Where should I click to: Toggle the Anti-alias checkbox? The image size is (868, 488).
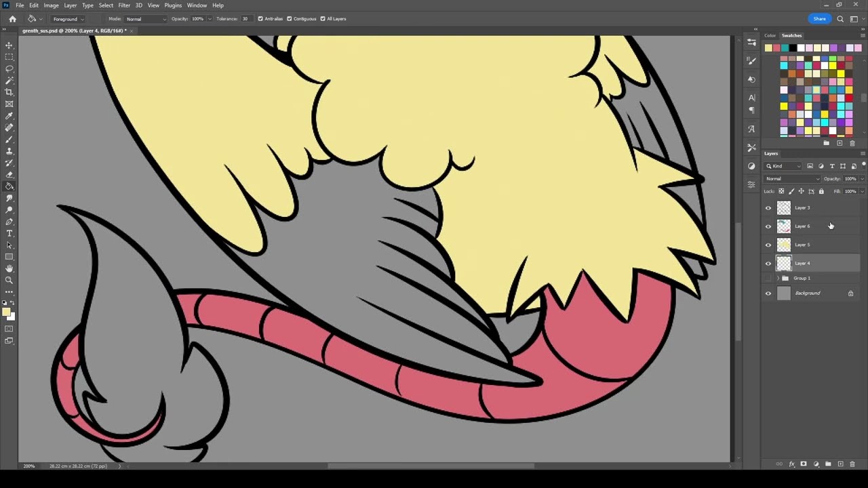(x=260, y=19)
